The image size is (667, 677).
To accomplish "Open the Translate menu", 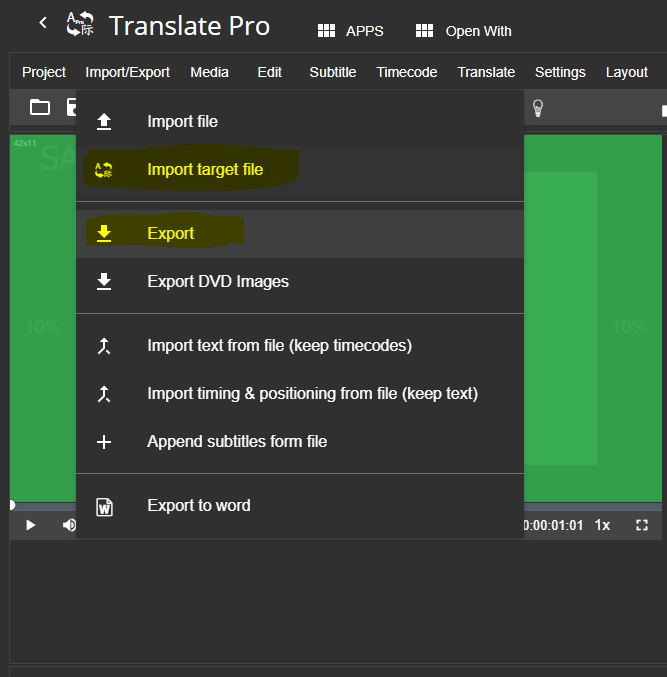I will (486, 72).
